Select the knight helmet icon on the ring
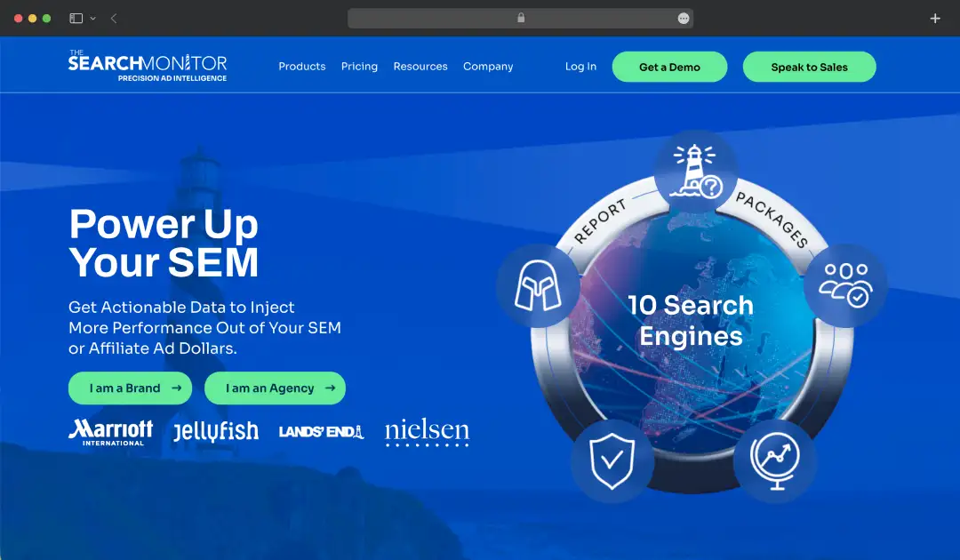Screen dimensions: 960x560 538,285
